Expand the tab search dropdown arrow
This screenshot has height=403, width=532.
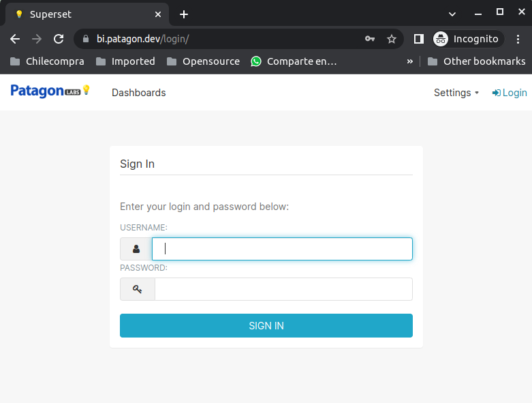452,14
